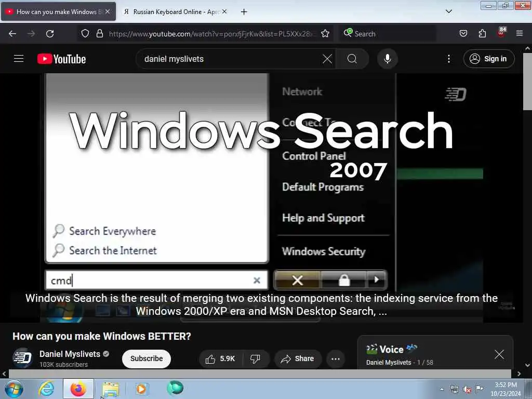This screenshot has height=399, width=532.
Task: Open the YouTube guide menu
Action: 19,59
